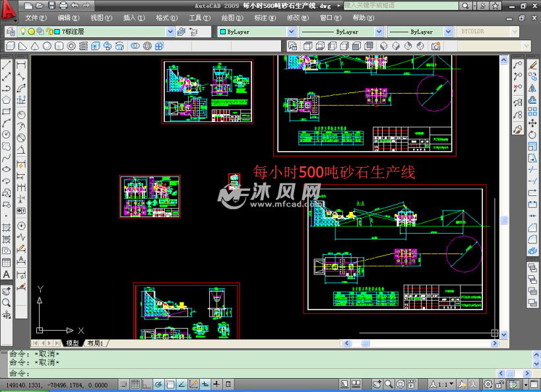Toggle Object Snap Tracking in status bar
The height and width of the screenshot is (392, 541).
182,384
